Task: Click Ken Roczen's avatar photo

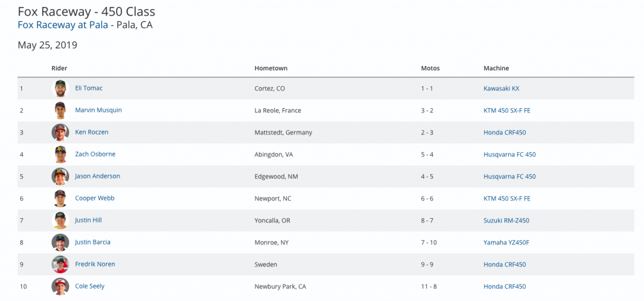Action: coord(60,133)
